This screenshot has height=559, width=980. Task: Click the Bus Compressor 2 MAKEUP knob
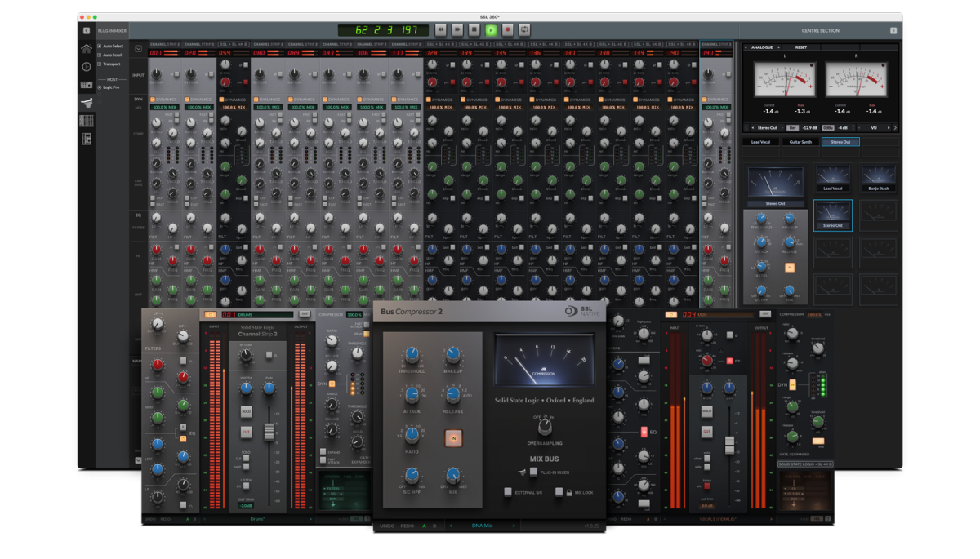point(452,354)
